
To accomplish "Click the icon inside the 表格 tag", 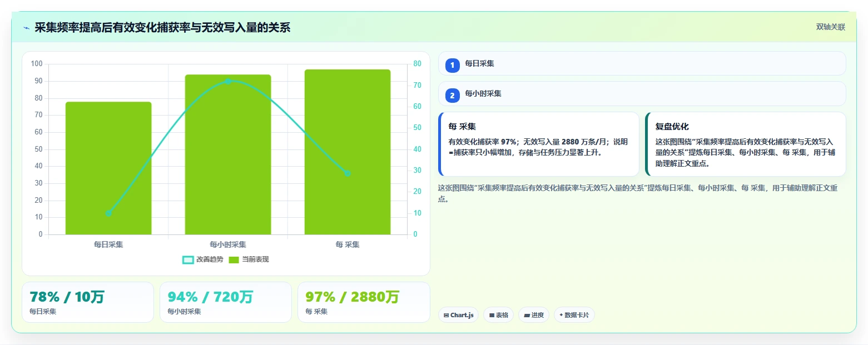I will [492, 315].
